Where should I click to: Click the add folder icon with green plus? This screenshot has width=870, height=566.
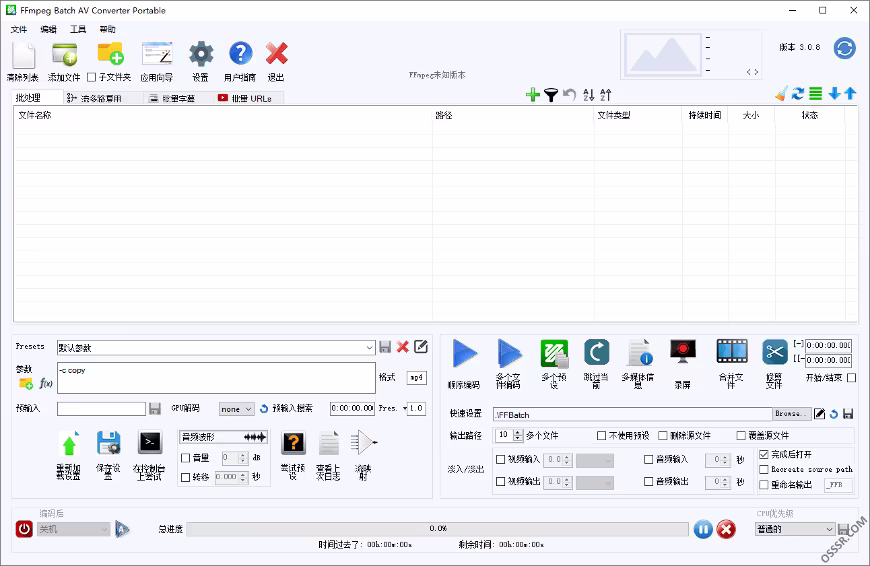pyautogui.click(x=110, y=54)
